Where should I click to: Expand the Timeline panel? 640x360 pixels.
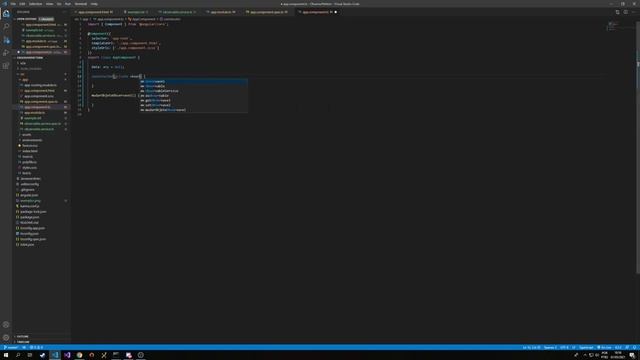tap(23, 342)
